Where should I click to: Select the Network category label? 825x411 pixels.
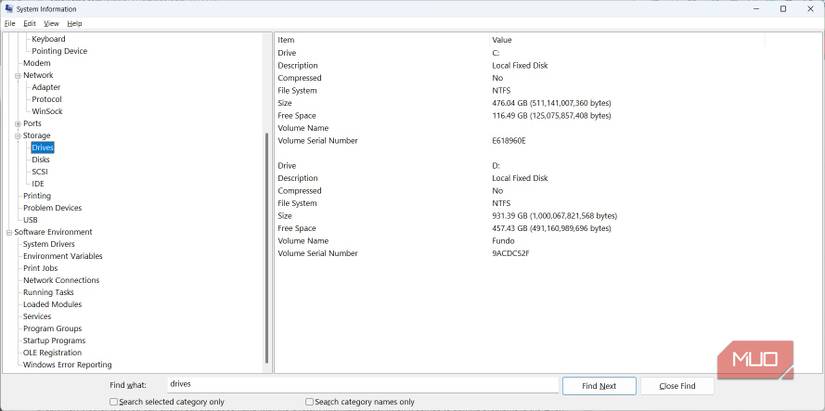point(38,75)
